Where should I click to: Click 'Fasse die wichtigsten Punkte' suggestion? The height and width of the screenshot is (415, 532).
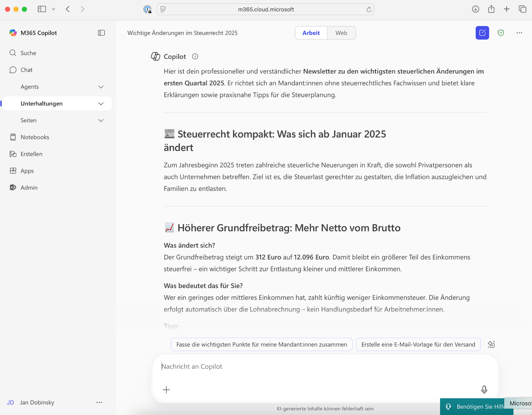[x=261, y=344]
